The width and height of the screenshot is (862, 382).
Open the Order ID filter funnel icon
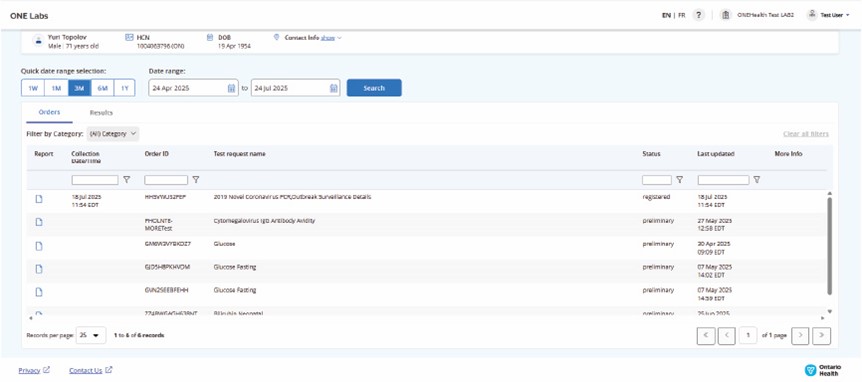[196, 180]
